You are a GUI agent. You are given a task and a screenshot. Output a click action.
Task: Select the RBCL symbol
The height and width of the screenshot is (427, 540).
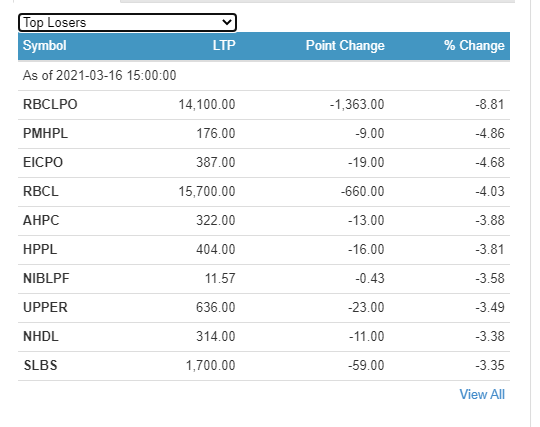coord(41,191)
